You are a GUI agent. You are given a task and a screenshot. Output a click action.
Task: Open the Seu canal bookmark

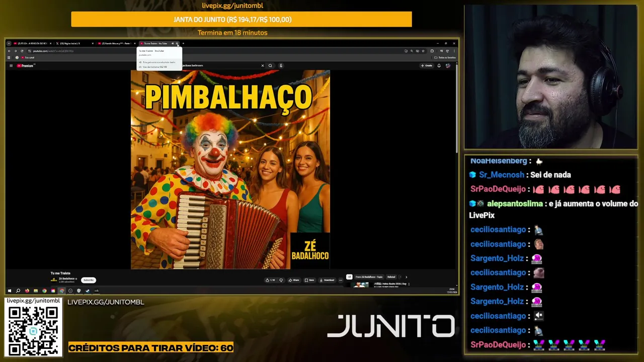tap(28, 58)
